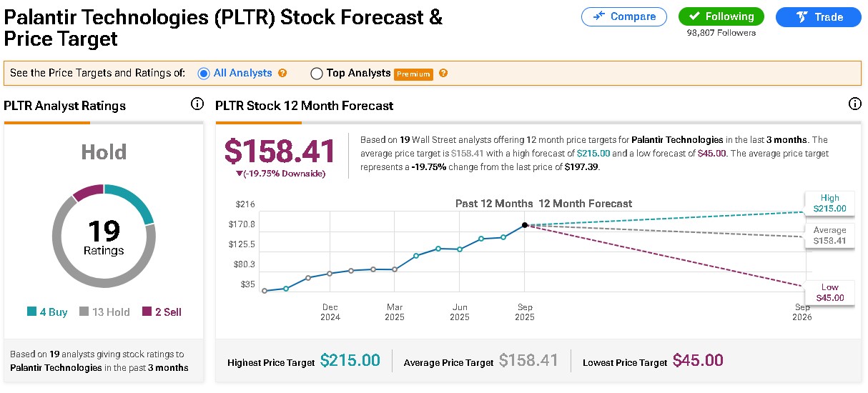
Task: Click the info icon beside PLTR Analyst Ratings
Action: (x=197, y=105)
